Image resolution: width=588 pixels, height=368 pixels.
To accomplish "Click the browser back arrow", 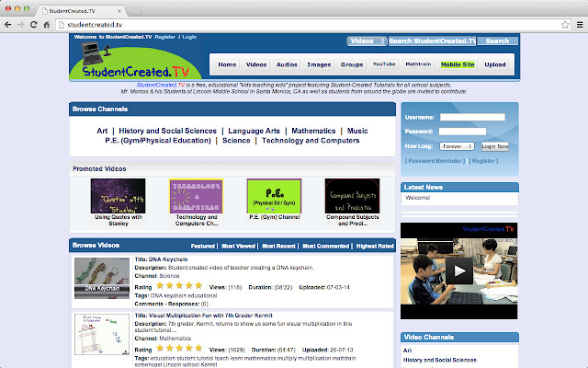I will pyautogui.click(x=8, y=25).
